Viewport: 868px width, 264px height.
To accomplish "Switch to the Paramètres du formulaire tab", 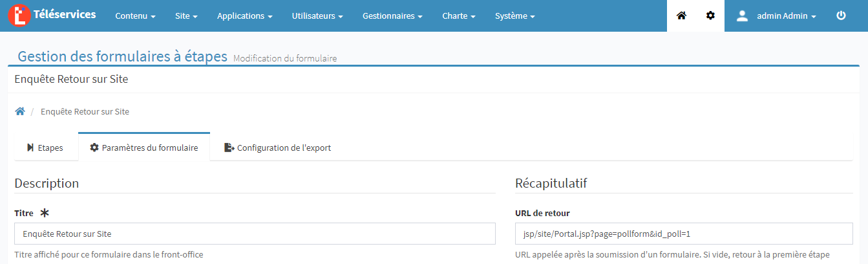I will [x=144, y=148].
